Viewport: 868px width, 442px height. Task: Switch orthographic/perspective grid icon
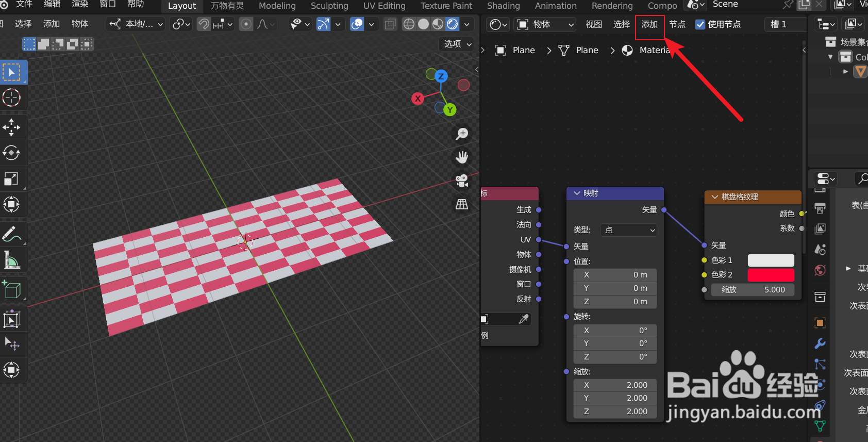[462, 204]
